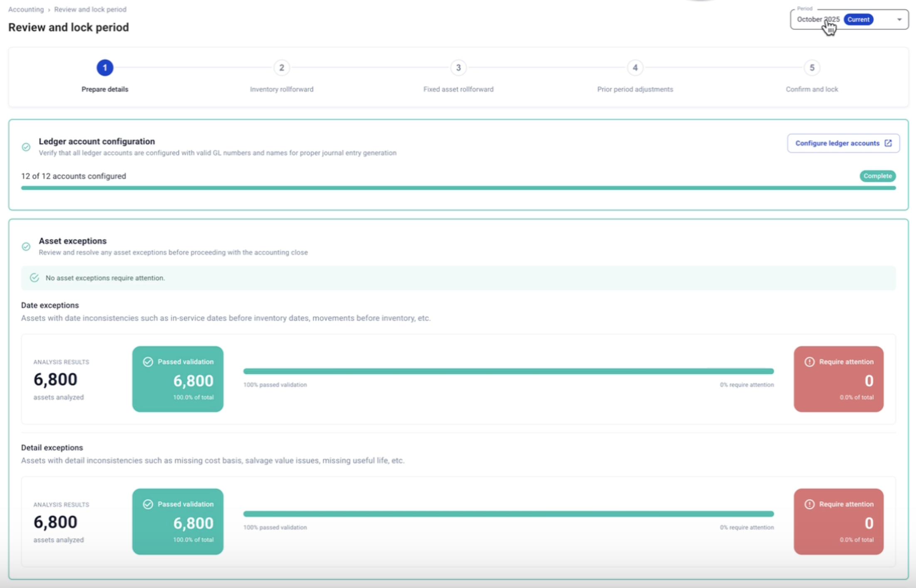The height and width of the screenshot is (588, 916).
Task: Click the checkmark icon beside Ledger account configuration
Action: point(26,147)
